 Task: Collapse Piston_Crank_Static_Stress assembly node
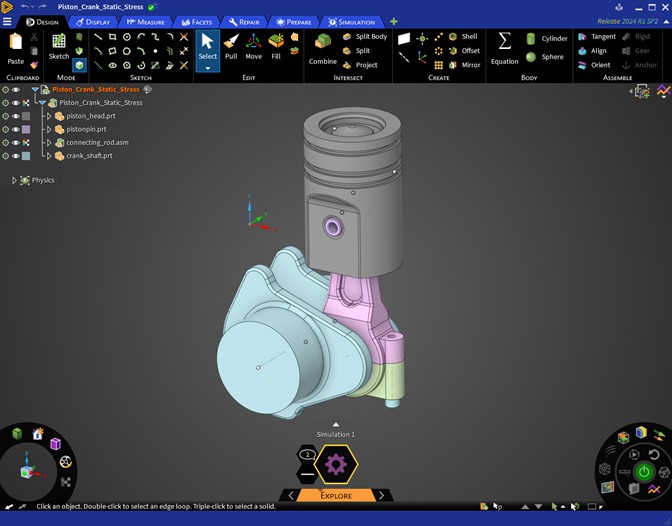(x=42, y=103)
